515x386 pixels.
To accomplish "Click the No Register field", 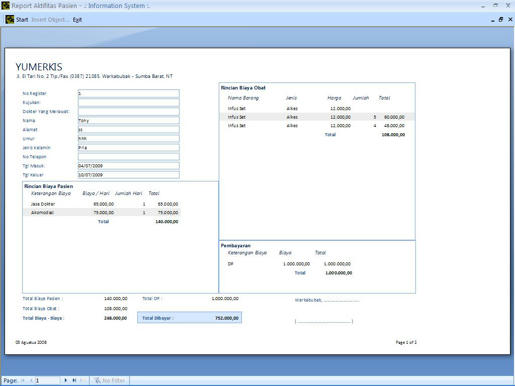I will point(128,93).
